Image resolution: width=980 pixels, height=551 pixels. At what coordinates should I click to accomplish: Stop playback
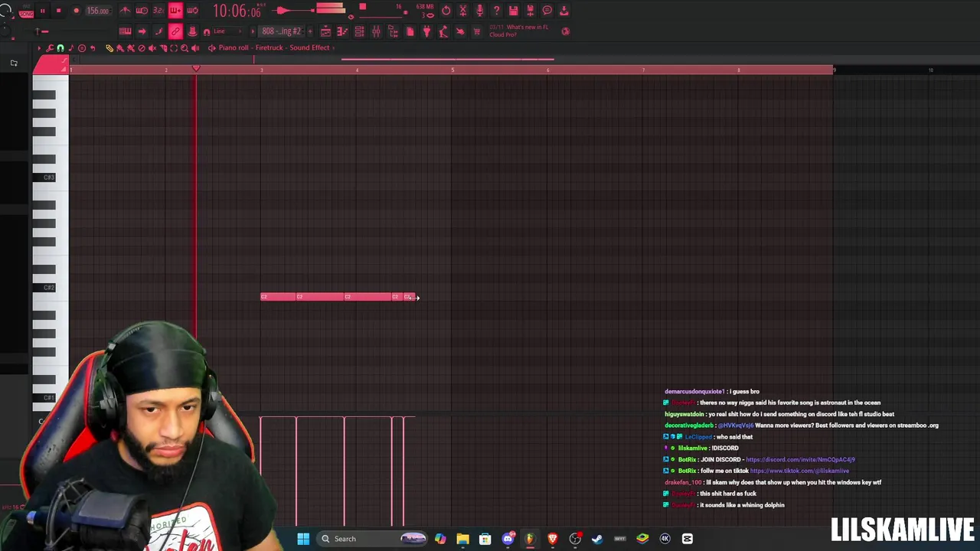58,11
